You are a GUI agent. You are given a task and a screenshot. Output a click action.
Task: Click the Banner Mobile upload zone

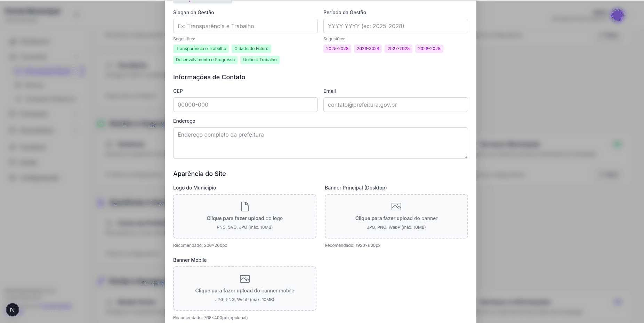[x=245, y=289]
